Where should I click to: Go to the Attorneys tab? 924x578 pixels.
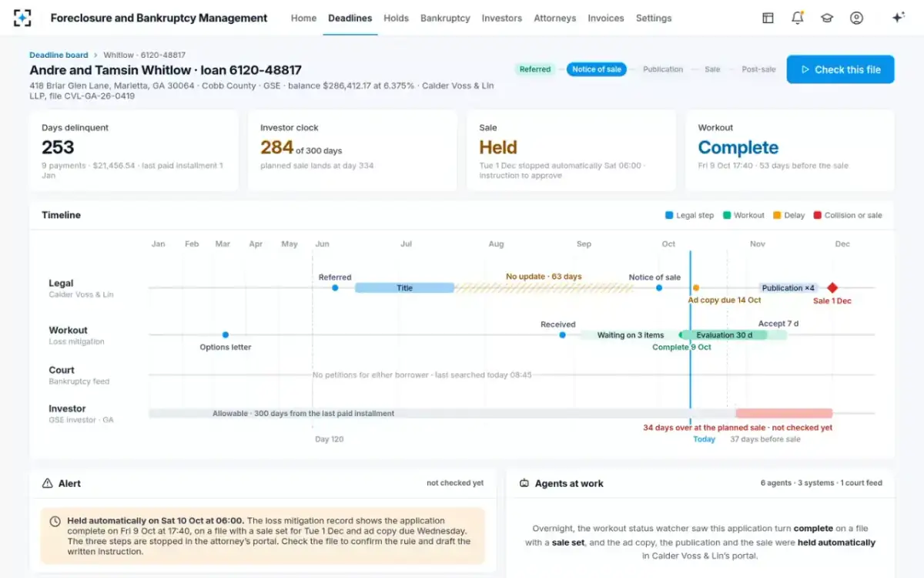(x=555, y=18)
